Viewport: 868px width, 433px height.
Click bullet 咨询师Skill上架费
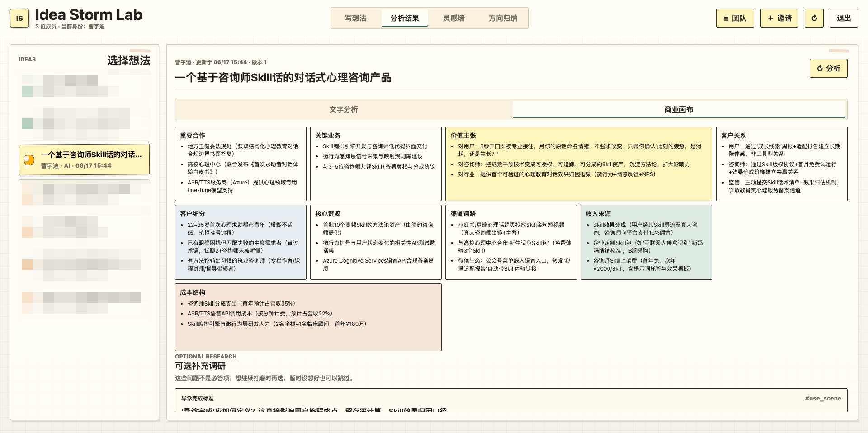pyautogui.click(x=642, y=264)
